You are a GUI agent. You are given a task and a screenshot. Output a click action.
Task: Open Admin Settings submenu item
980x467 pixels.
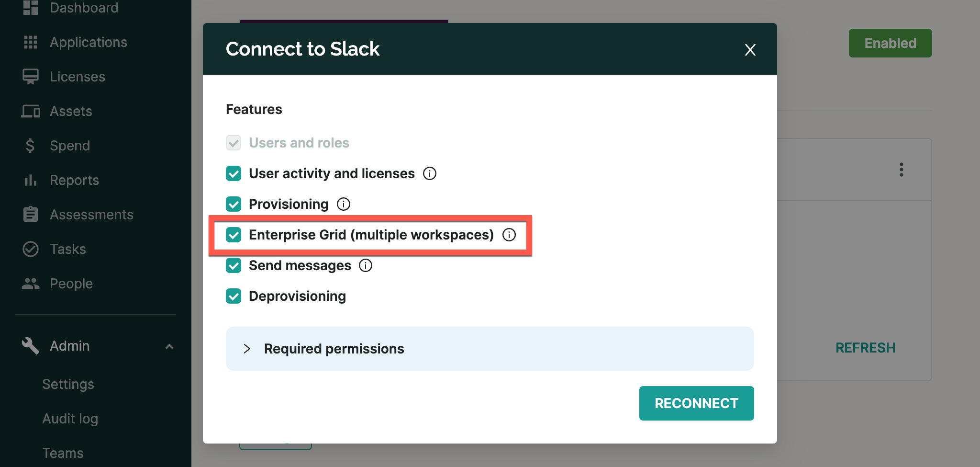click(x=68, y=384)
